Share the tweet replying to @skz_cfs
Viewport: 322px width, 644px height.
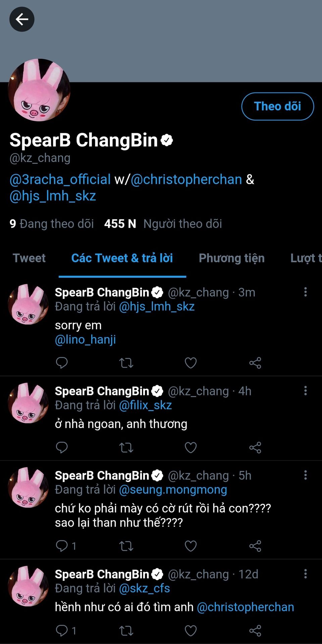255,631
